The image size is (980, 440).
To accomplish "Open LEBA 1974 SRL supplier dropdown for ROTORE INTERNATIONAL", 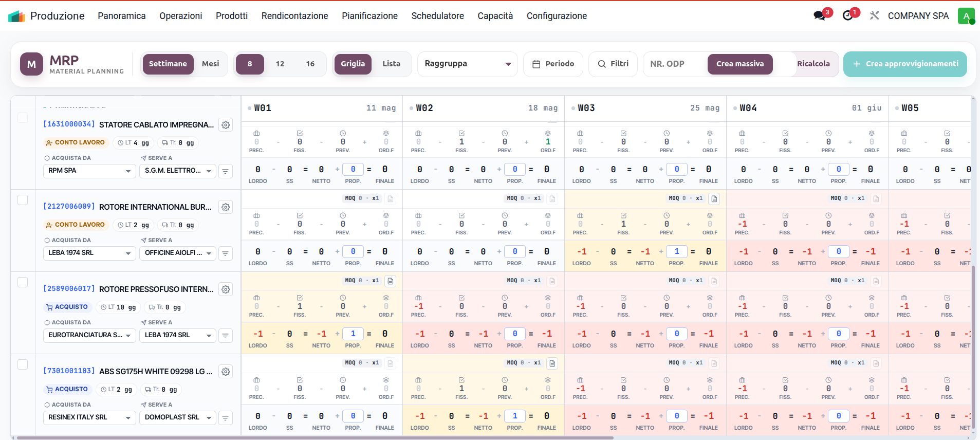I will click(89, 253).
